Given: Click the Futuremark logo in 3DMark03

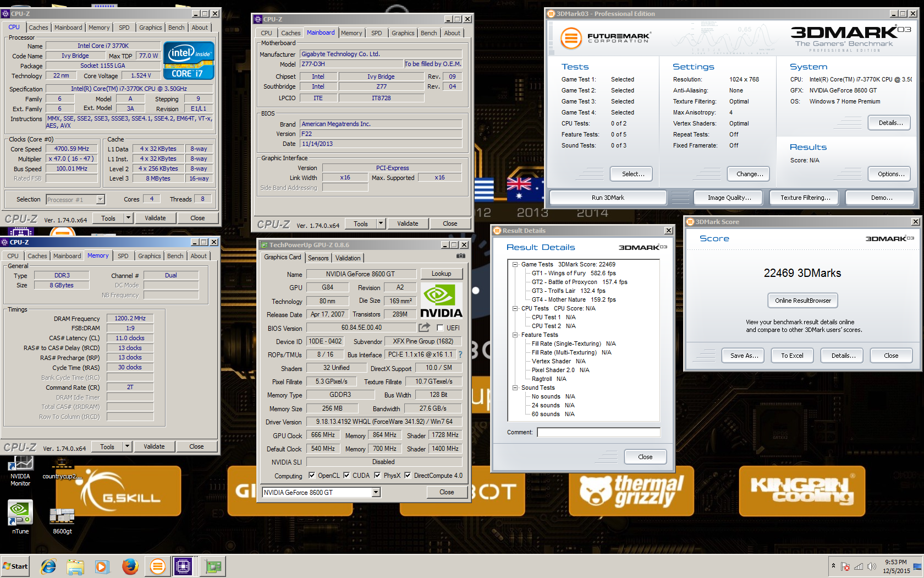Looking at the screenshot, I should tap(605, 39).
